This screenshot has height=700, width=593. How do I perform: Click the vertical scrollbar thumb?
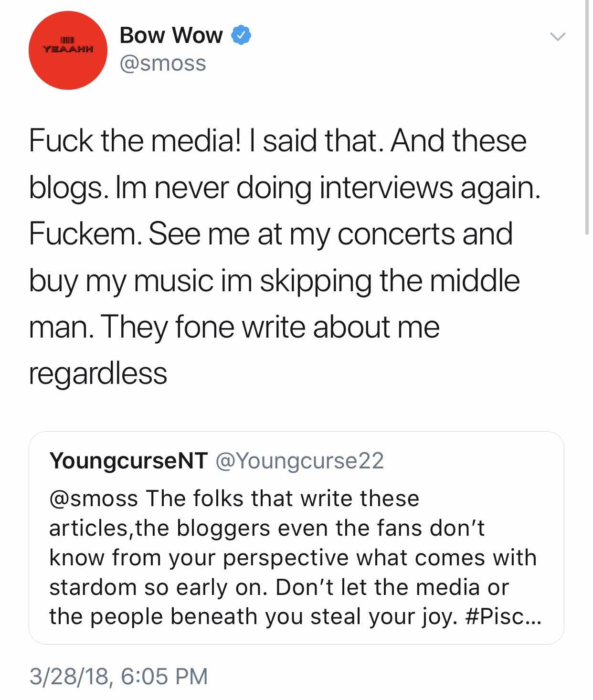tap(587, 117)
